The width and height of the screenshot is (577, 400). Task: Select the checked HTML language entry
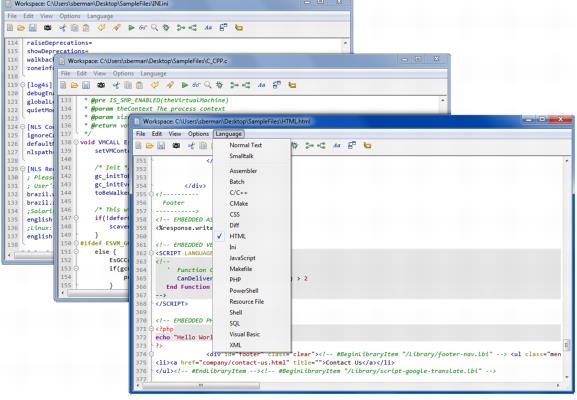pos(252,236)
